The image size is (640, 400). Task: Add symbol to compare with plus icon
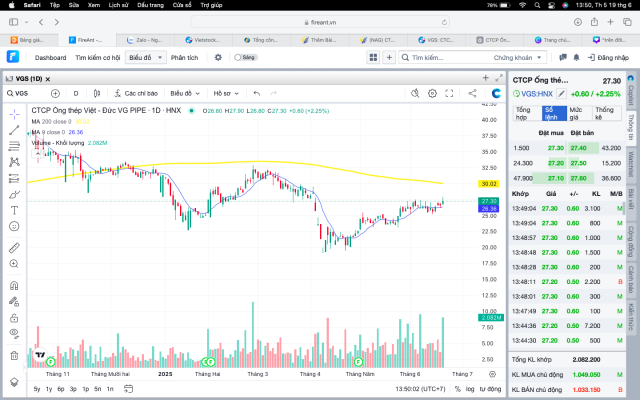[55, 93]
